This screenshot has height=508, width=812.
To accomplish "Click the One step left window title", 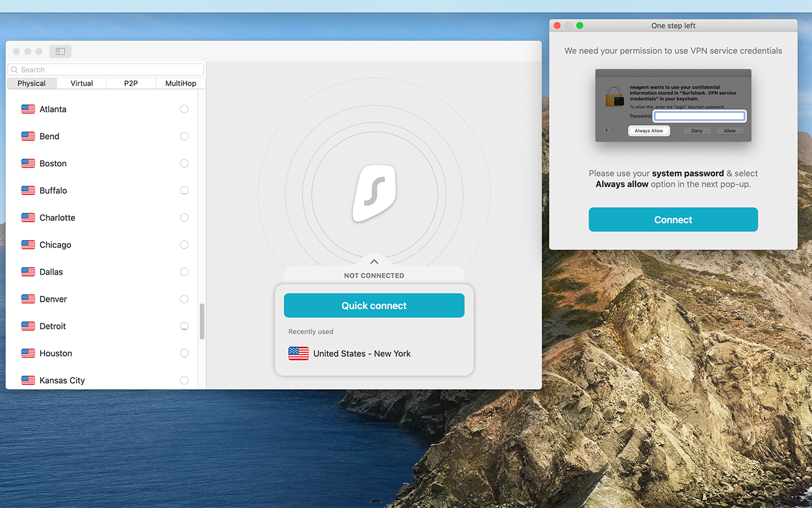I will [673, 26].
